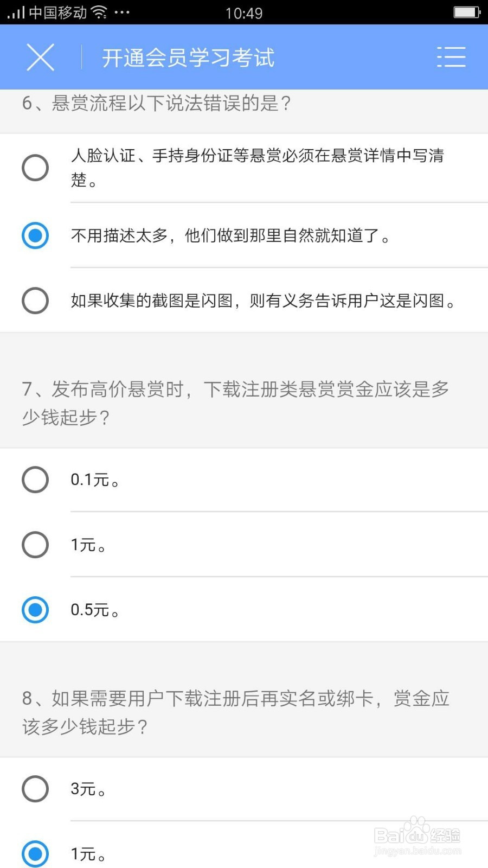Tap question 8 text about 实名或绑卡
The image size is (488, 868).
click(x=235, y=712)
